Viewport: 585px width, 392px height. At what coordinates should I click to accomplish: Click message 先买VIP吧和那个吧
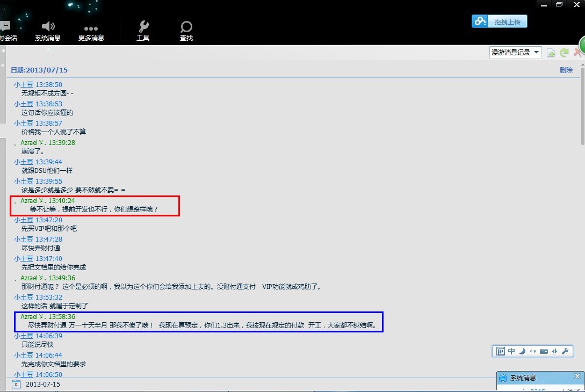[x=49, y=229]
